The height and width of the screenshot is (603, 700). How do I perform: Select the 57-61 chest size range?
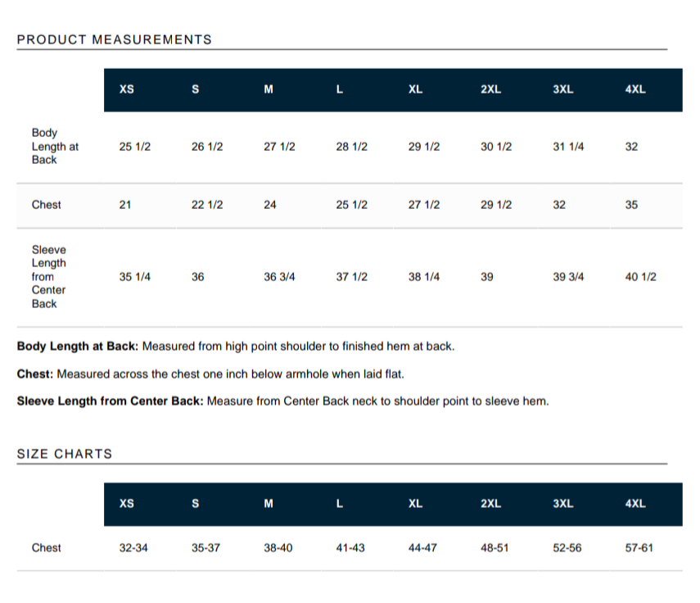pyautogui.click(x=639, y=547)
